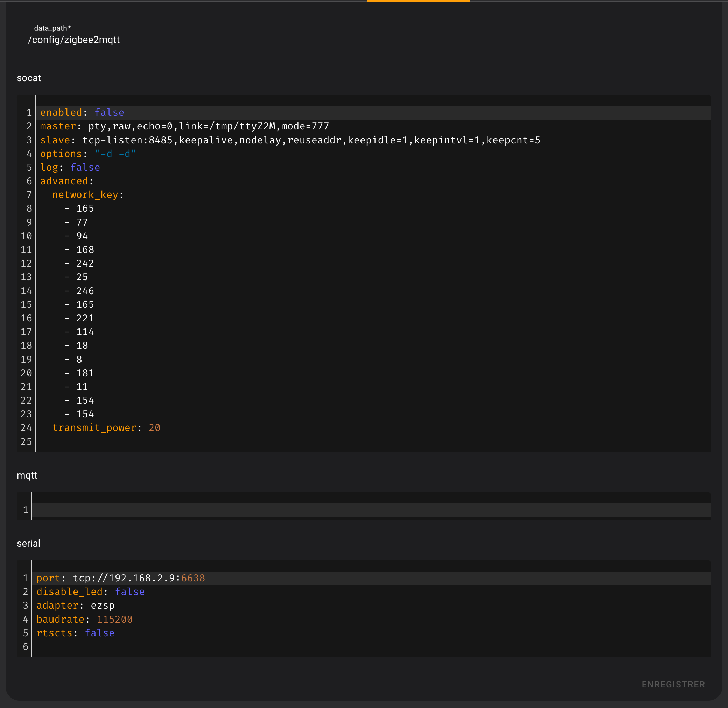Click the 'transmit_power: 20' line
Screen dimensions: 728x708
[x=373, y=428]
